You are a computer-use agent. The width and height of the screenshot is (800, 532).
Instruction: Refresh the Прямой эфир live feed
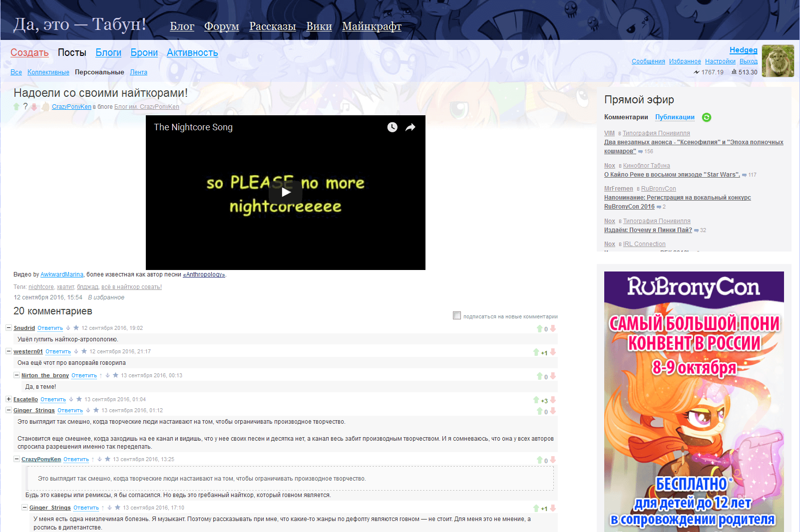tap(706, 117)
